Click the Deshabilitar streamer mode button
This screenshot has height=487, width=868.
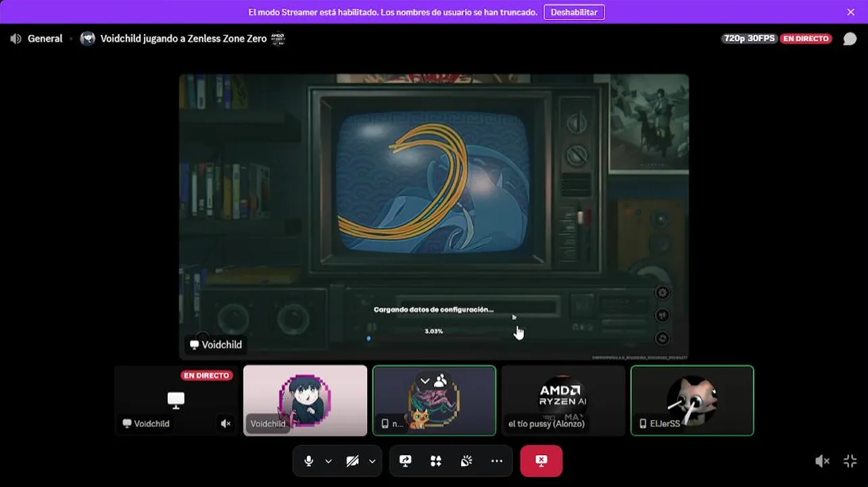[574, 12]
